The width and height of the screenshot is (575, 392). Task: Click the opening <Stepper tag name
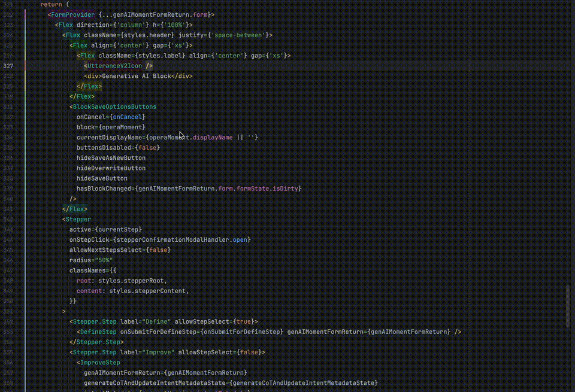[78, 219]
